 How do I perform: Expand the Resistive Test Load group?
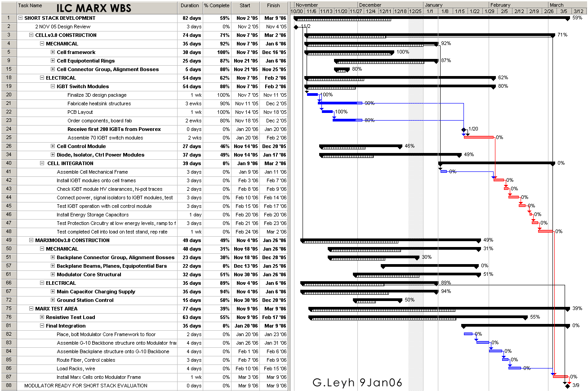(x=42, y=318)
